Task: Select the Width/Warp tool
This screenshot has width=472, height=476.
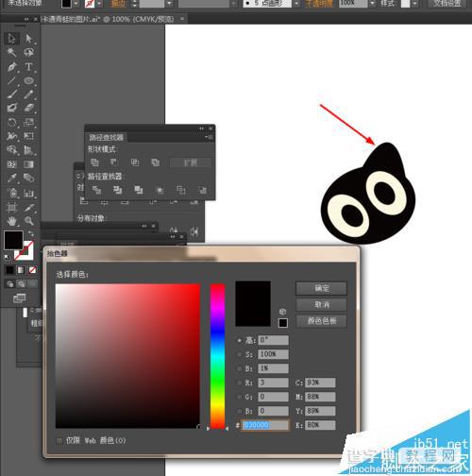Action: [12, 136]
